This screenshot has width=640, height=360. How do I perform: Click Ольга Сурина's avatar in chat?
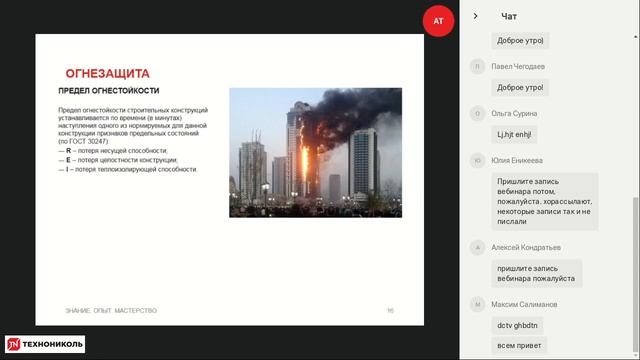coord(477,113)
